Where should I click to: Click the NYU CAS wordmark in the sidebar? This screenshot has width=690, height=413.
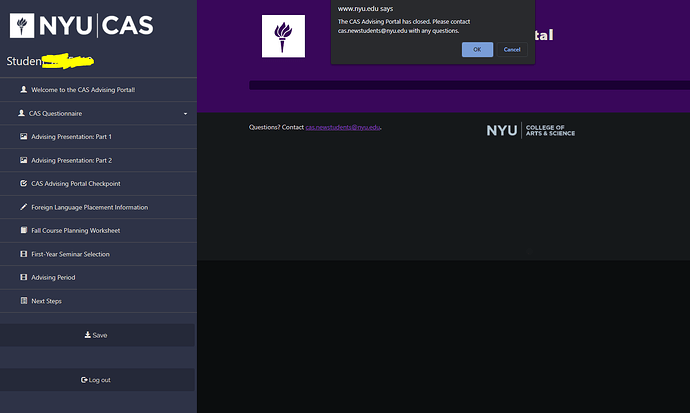[96, 26]
